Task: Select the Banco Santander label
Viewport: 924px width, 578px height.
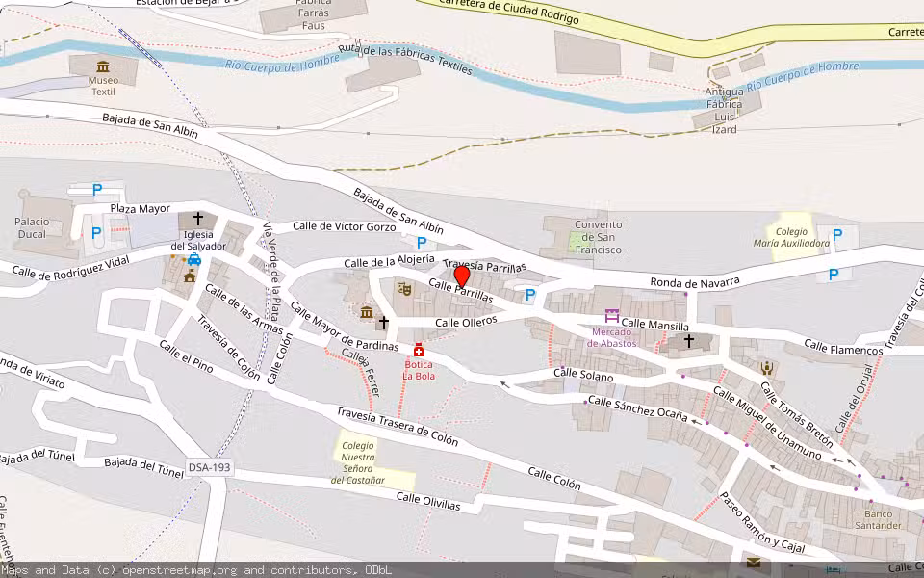Action: pos(878,519)
